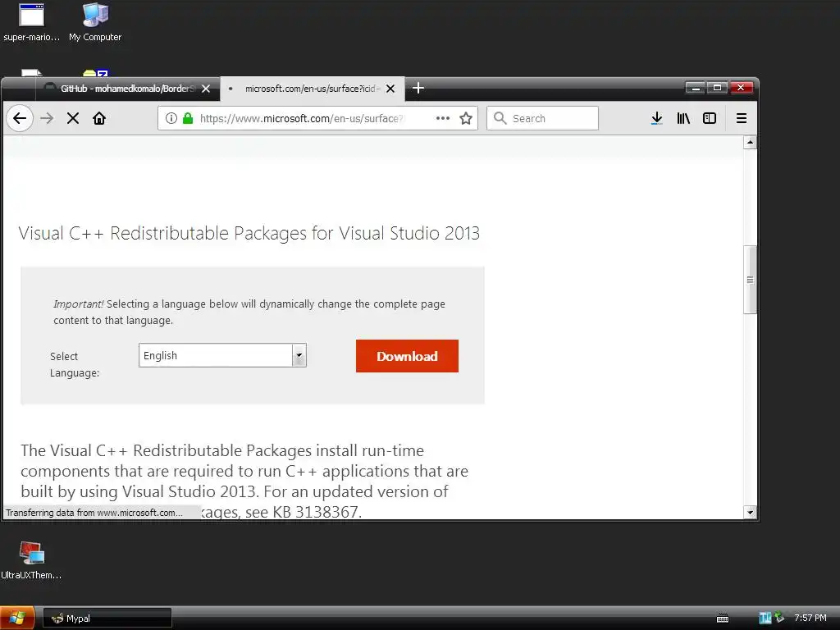Image resolution: width=840 pixels, height=630 pixels.
Task: Toggle the sidebar view icon
Action: point(710,118)
